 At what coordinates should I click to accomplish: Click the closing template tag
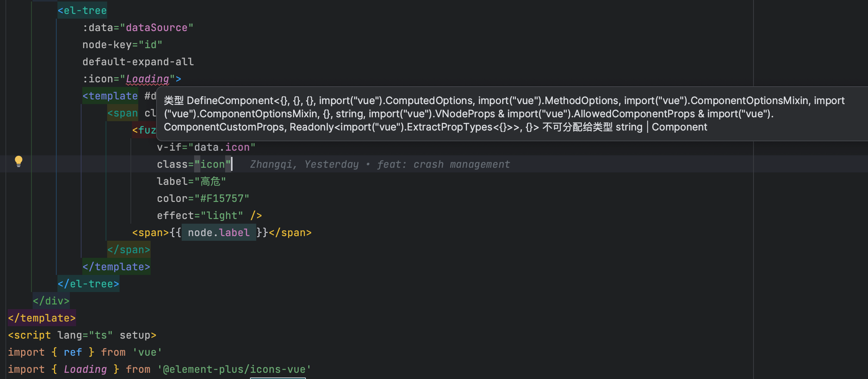[41, 318]
